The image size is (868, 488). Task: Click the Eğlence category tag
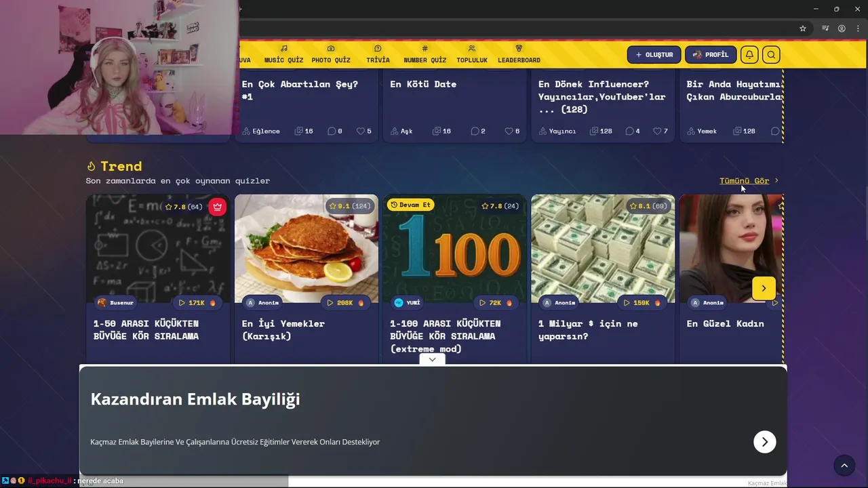tap(261, 131)
